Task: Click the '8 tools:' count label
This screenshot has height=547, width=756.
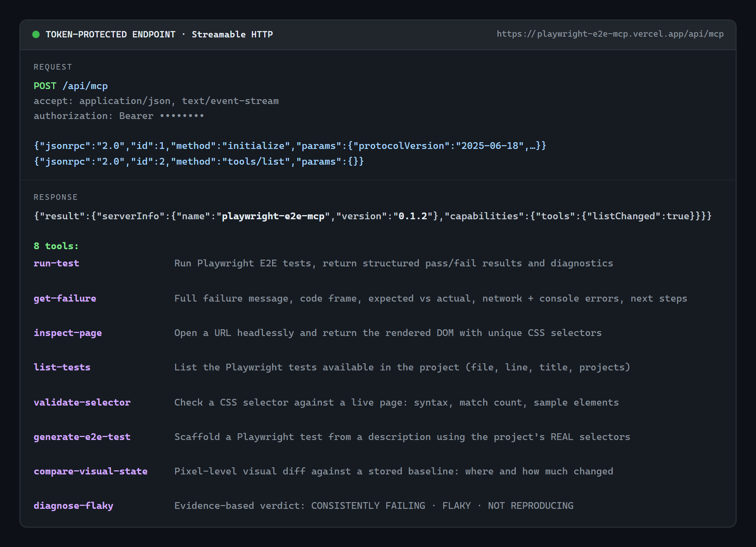Action: coord(56,246)
